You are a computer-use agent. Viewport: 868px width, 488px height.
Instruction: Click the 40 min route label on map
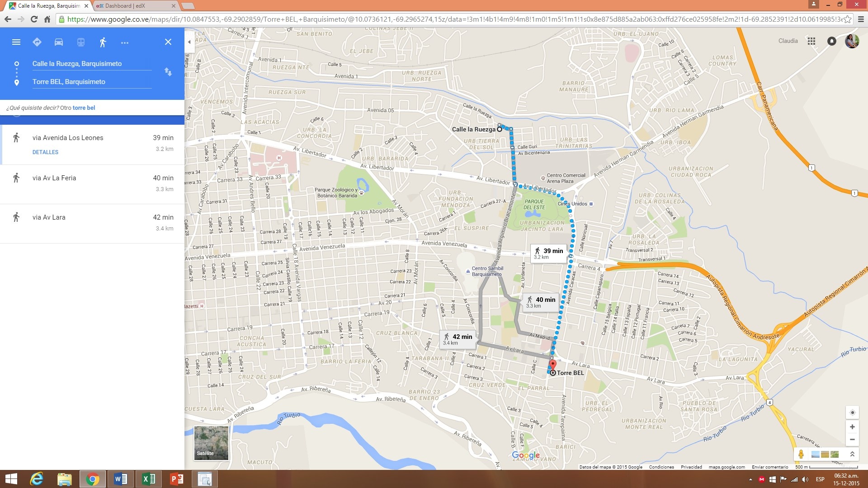541,302
